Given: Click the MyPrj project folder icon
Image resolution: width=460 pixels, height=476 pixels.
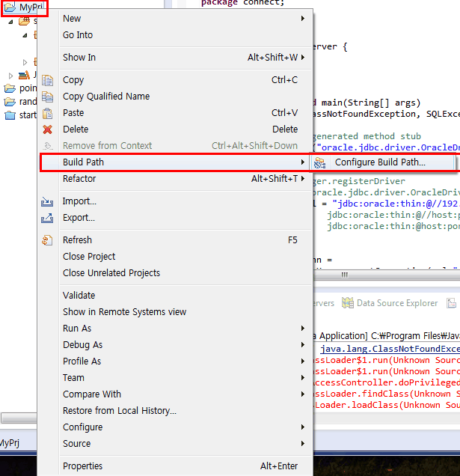Looking at the screenshot, I should click(10, 7).
